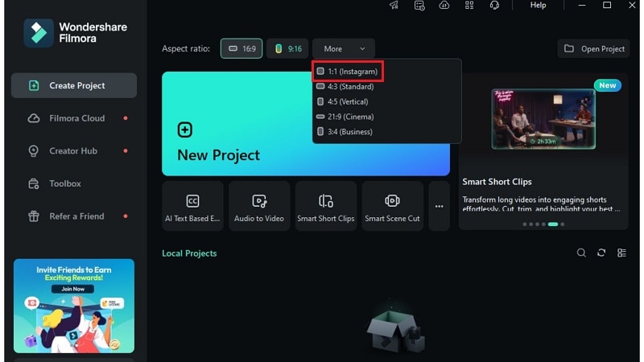Switch local projects list view layout
The image size is (644, 362).
click(621, 253)
